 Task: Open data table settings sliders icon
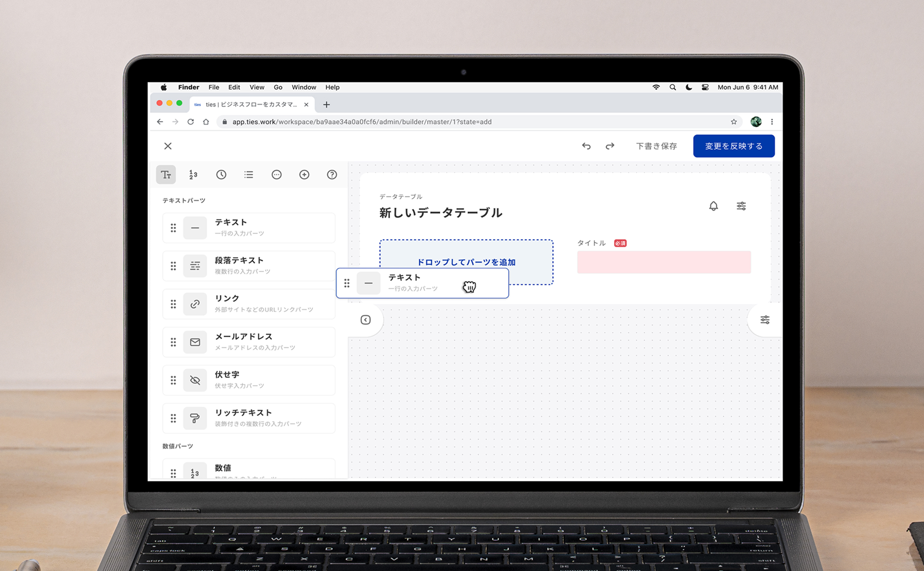741,206
